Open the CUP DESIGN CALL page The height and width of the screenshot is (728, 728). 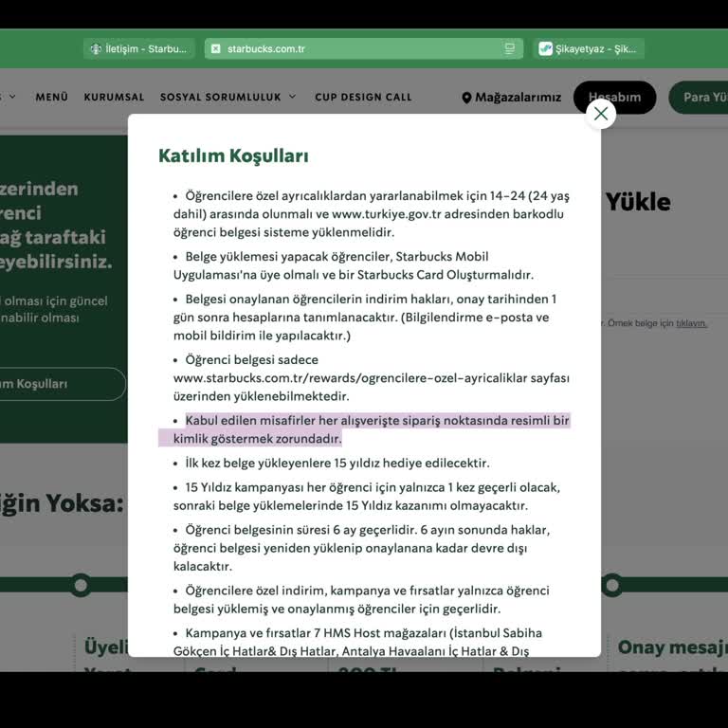(364, 97)
